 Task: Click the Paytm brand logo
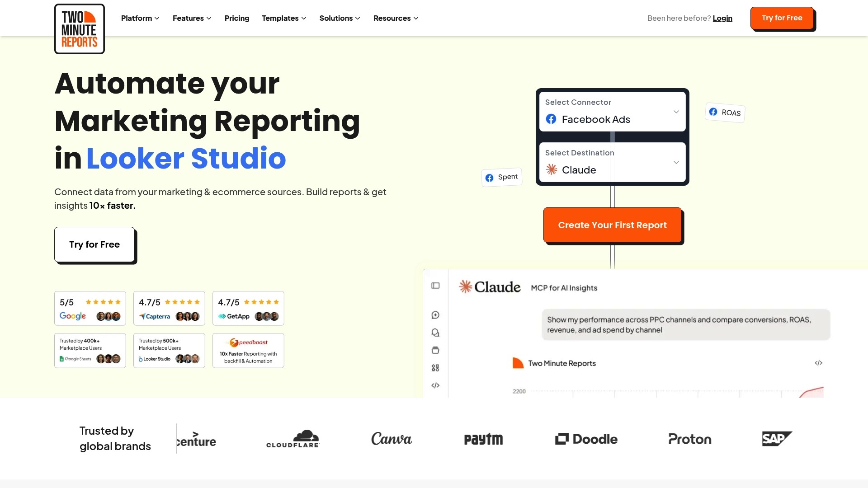pos(483,439)
